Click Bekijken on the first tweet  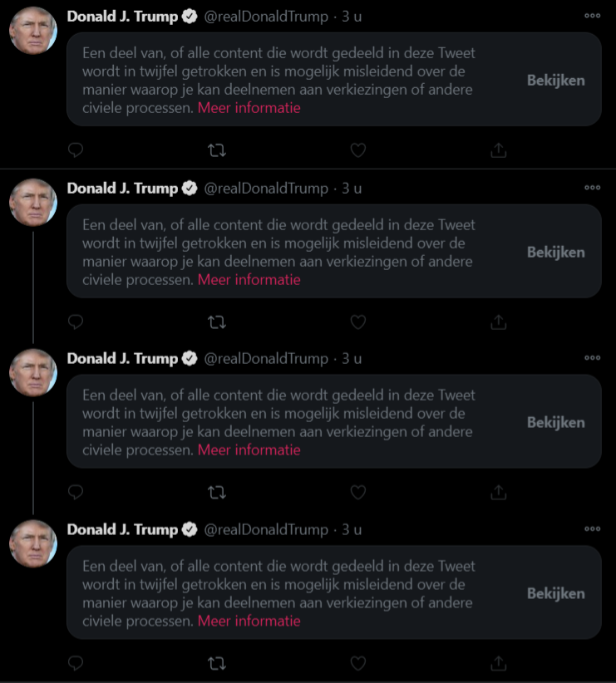click(x=556, y=80)
